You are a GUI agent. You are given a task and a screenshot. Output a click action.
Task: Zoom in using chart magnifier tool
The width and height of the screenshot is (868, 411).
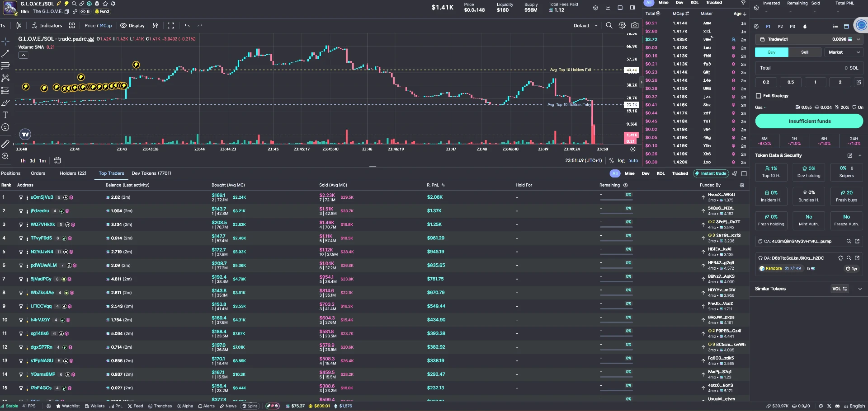(5, 156)
